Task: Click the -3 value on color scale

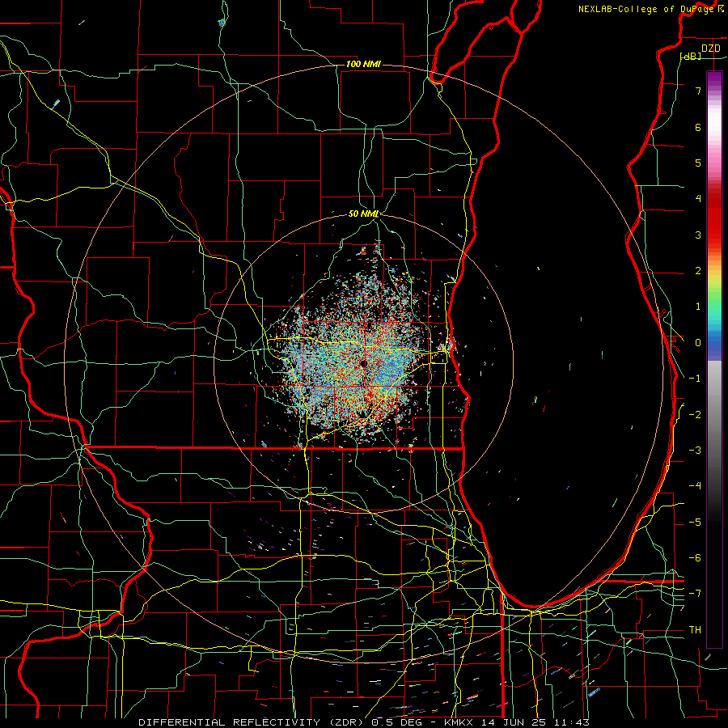Action: [x=695, y=451]
